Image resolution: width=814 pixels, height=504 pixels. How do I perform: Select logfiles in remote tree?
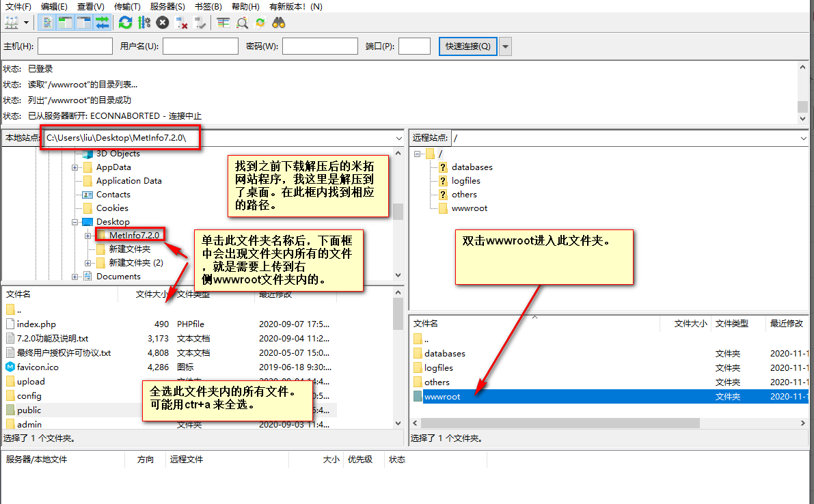tap(465, 181)
